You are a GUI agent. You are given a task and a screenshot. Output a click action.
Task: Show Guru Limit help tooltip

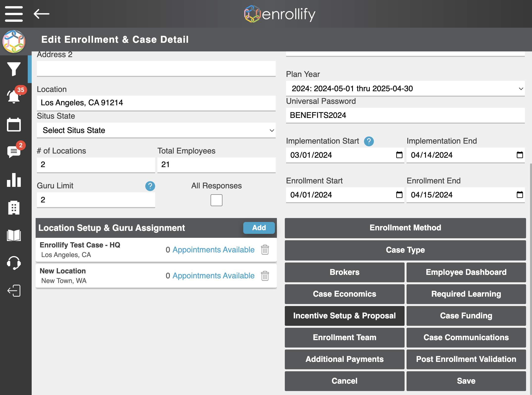click(x=150, y=186)
